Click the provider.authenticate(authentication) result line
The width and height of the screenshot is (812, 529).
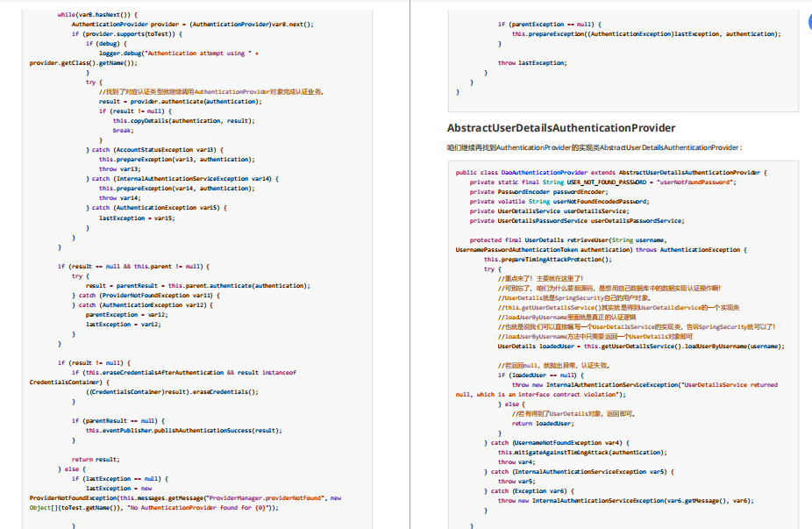tap(181, 102)
